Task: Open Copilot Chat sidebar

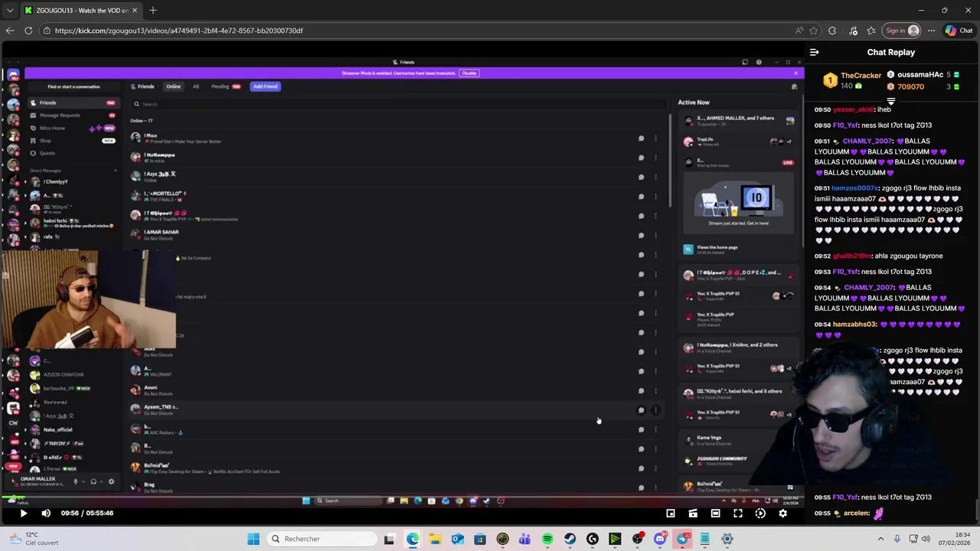Action: tap(959, 31)
